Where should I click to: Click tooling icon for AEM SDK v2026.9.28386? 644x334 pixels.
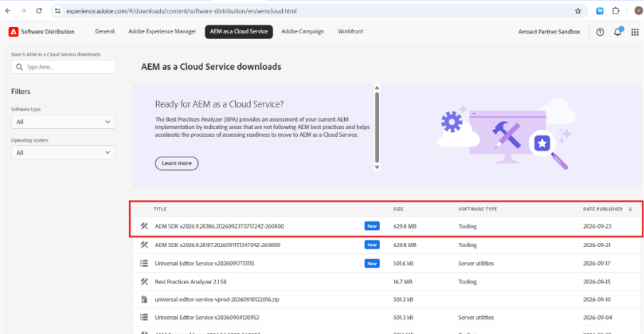click(x=144, y=226)
